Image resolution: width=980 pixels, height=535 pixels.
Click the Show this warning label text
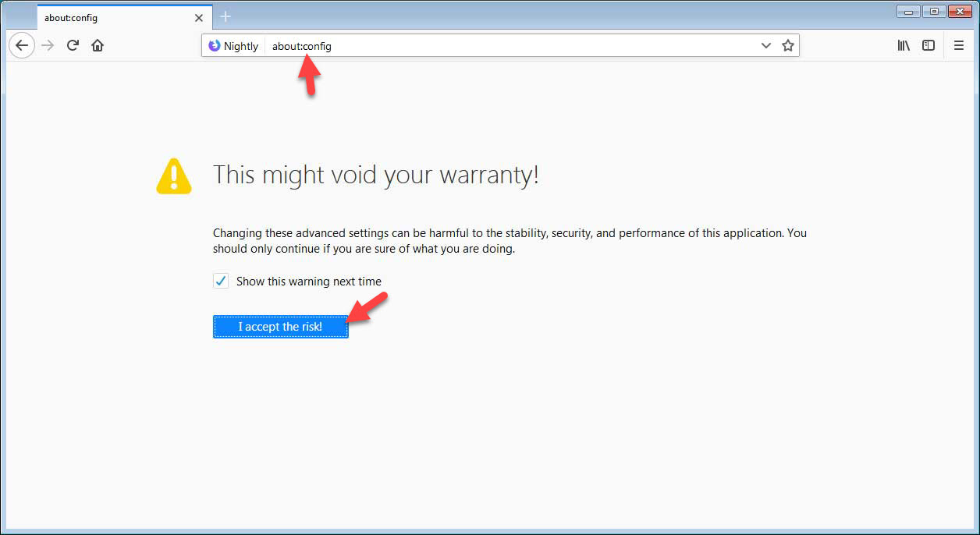tap(309, 282)
